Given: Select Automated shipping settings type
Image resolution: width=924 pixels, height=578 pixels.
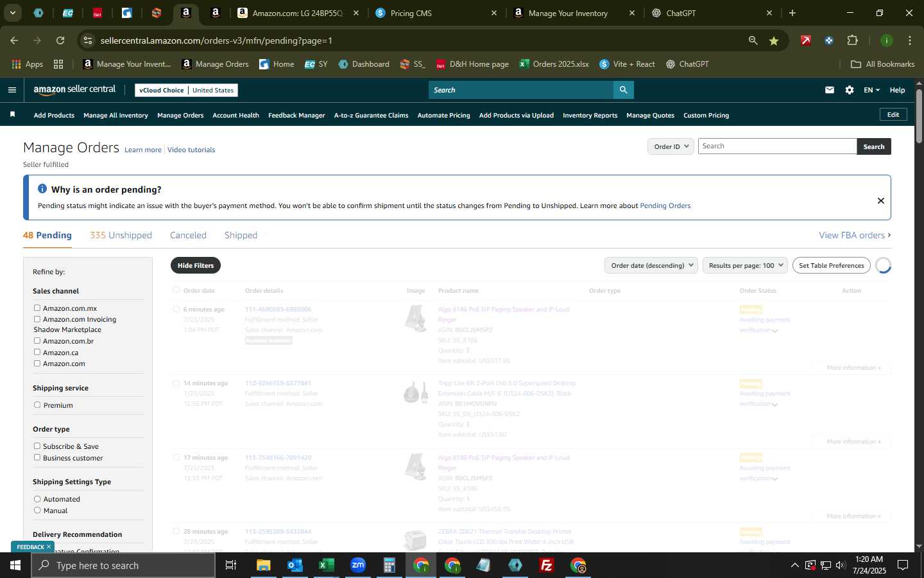Looking at the screenshot, I should (37, 498).
